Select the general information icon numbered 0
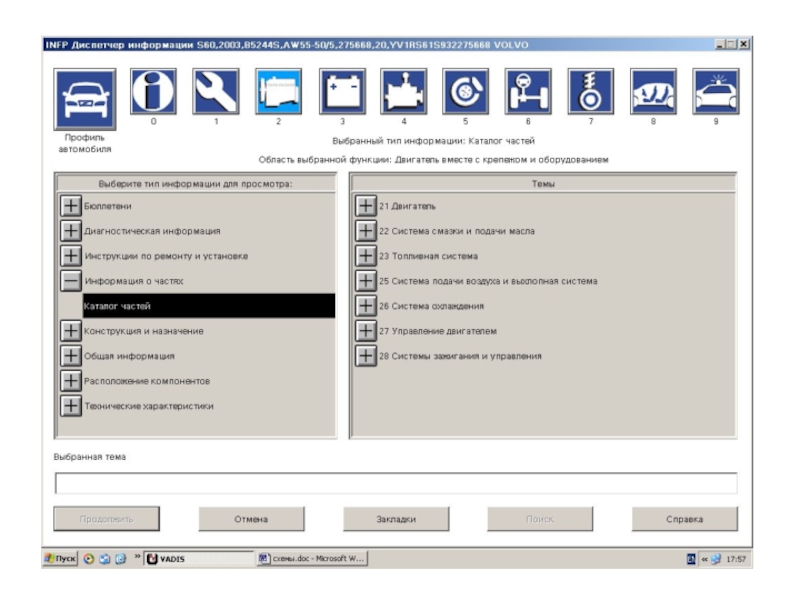The height and width of the screenshot is (600, 800). pos(153,91)
